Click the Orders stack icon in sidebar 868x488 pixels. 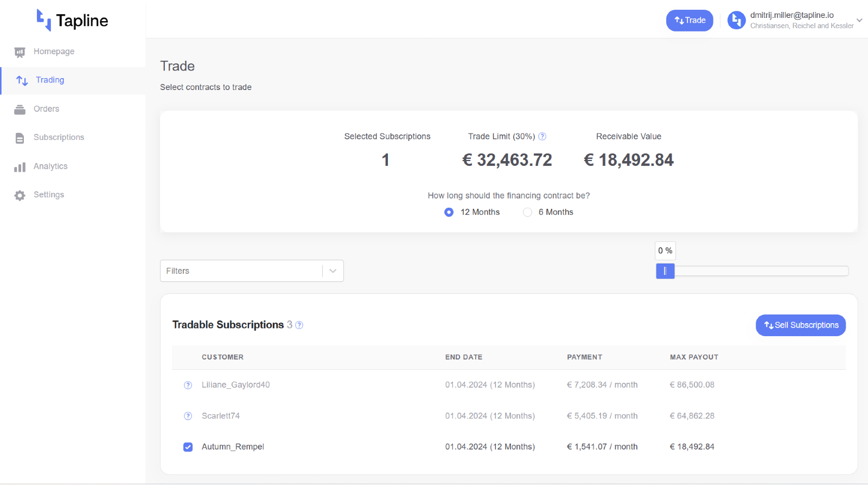click(20, 110)
